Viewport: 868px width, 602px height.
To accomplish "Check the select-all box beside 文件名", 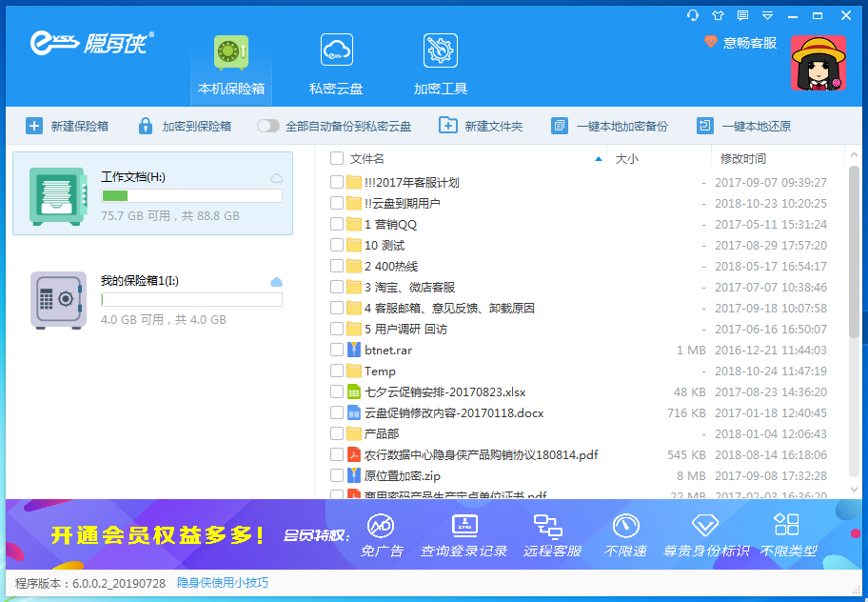I will coord(337,158).
